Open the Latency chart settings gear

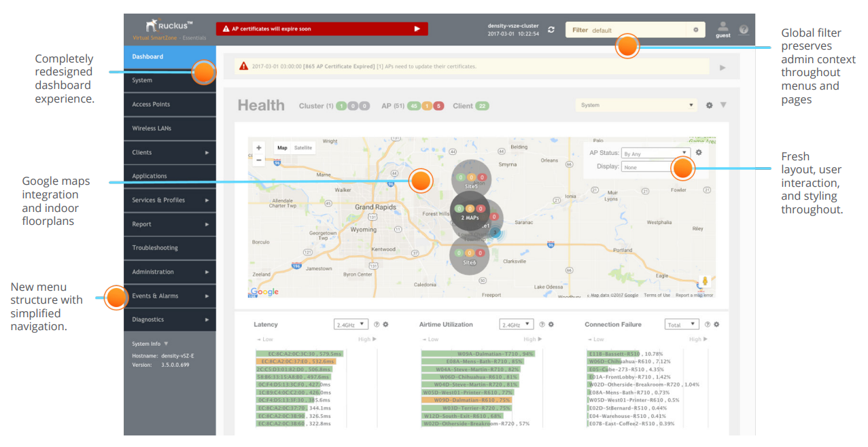tap(385, 325)
